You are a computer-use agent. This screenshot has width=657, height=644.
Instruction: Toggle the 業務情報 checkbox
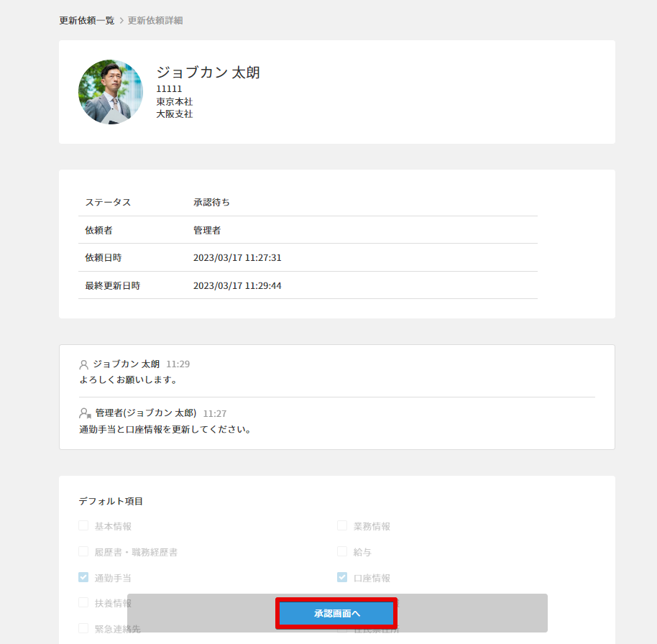tap(342, 525)
